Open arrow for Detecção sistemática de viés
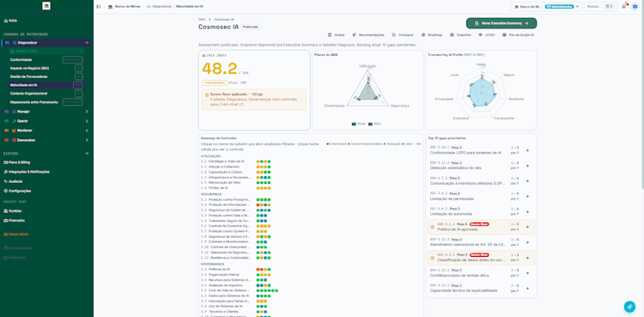644x317 pixels. (527, 166)
